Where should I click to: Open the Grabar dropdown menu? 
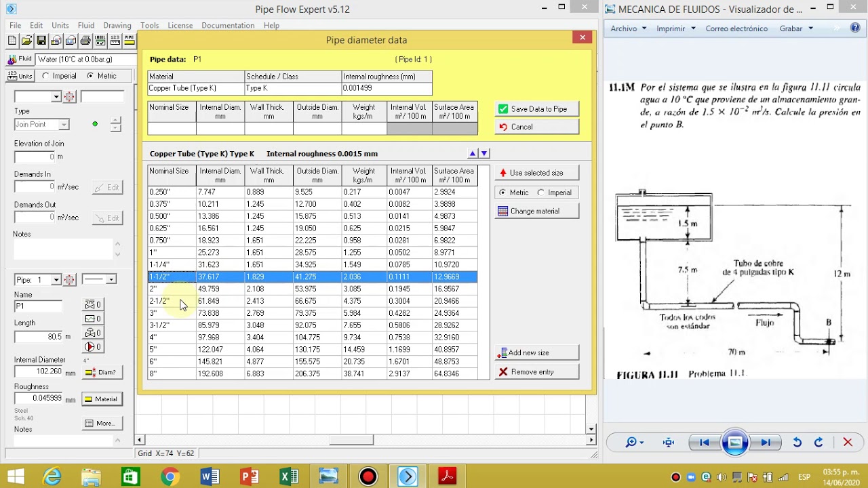pyautogui.click(x=796, y=28)
